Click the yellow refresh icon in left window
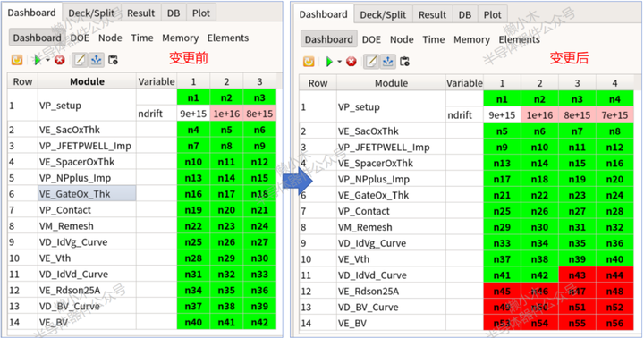 point(17,60)
